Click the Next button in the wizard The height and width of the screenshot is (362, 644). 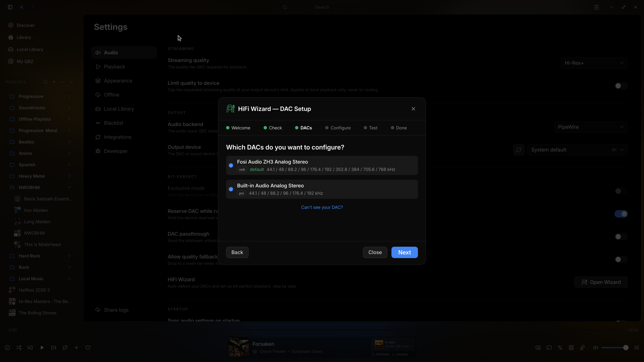(x=405, y=252)
